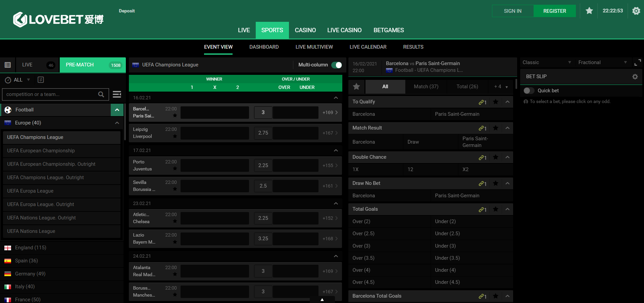The height and width of the screenshot is (303, 644).
Task: Favorite the Sevilla vs Borussia match star
Action: (x=175, y=189)
